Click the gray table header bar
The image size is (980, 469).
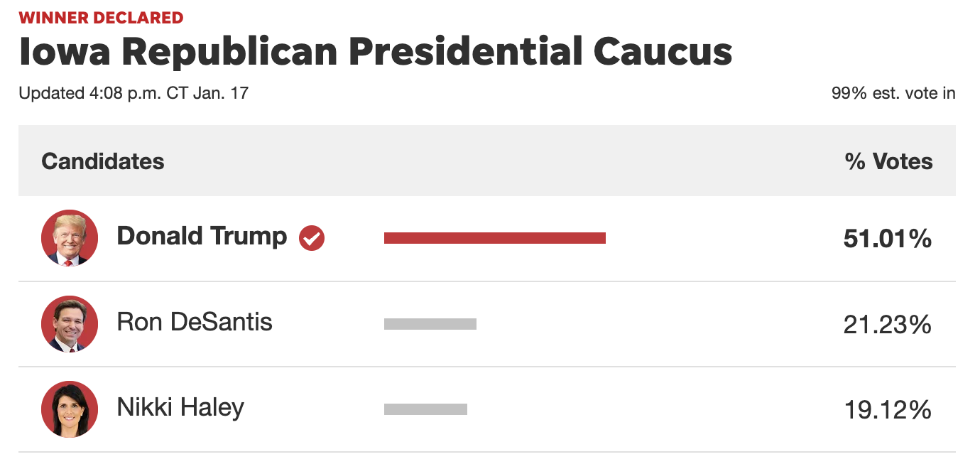pos(497,161)
